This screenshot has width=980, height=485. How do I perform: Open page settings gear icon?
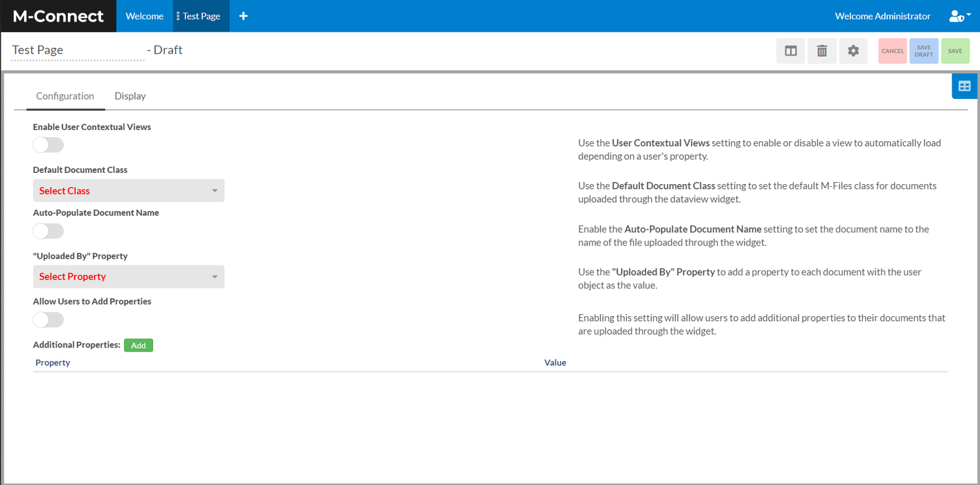(x=853, y=51)
